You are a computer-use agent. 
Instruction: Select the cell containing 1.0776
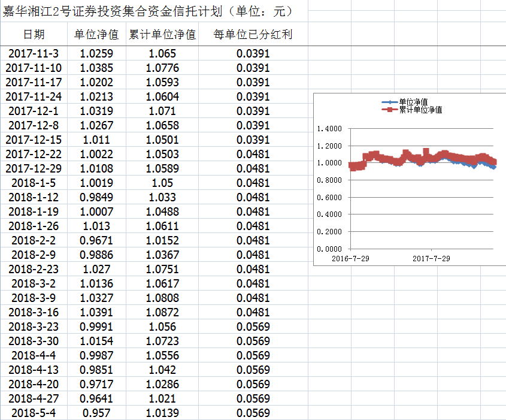(162, 68)
